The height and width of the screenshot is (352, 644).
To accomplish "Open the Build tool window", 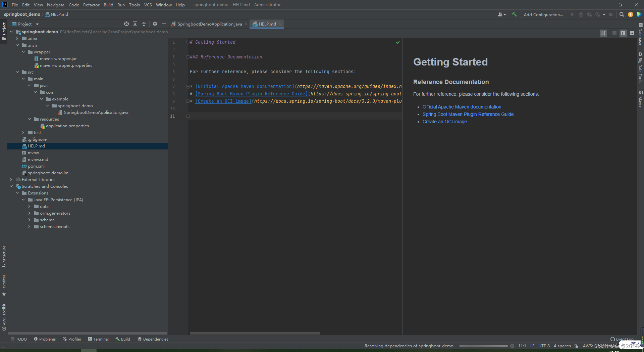I will pyautogui.click(x=123, y=339).
